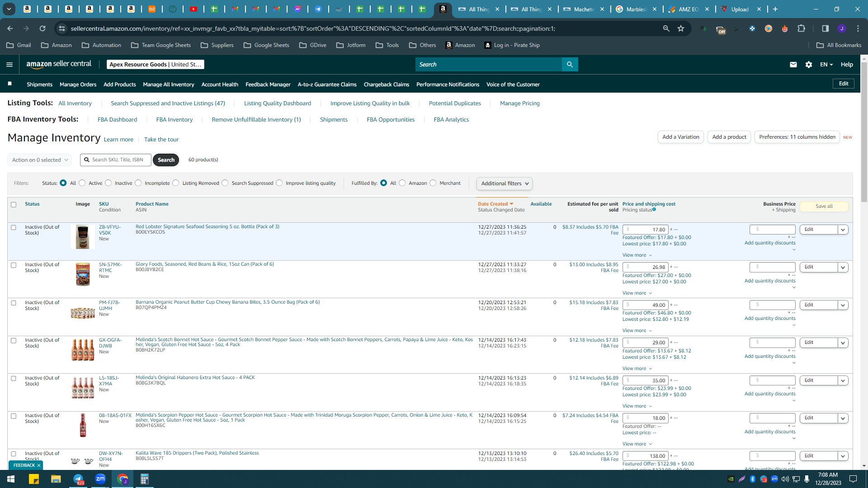Open the messages envelope icon
This screenshot has height=488, width=868.
[793, 65]
